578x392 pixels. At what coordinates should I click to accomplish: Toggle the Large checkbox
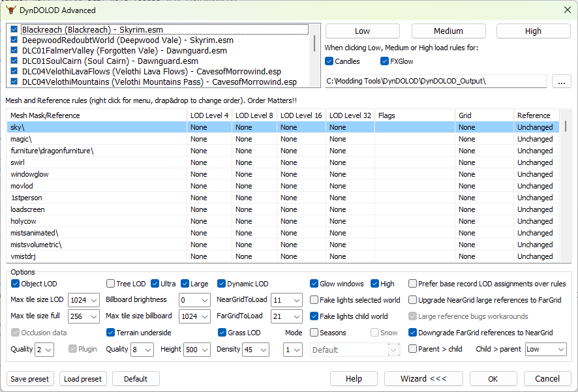[185, 284]
